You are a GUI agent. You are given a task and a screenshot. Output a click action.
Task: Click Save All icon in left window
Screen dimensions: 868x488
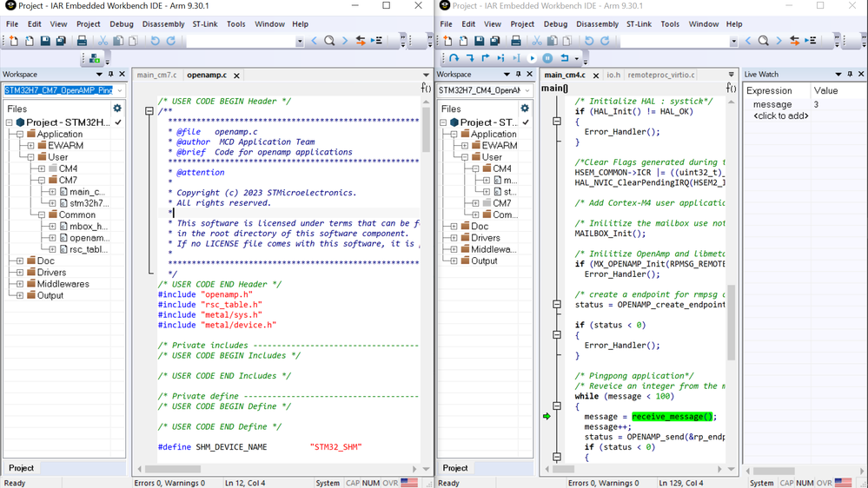coord(61,41)
